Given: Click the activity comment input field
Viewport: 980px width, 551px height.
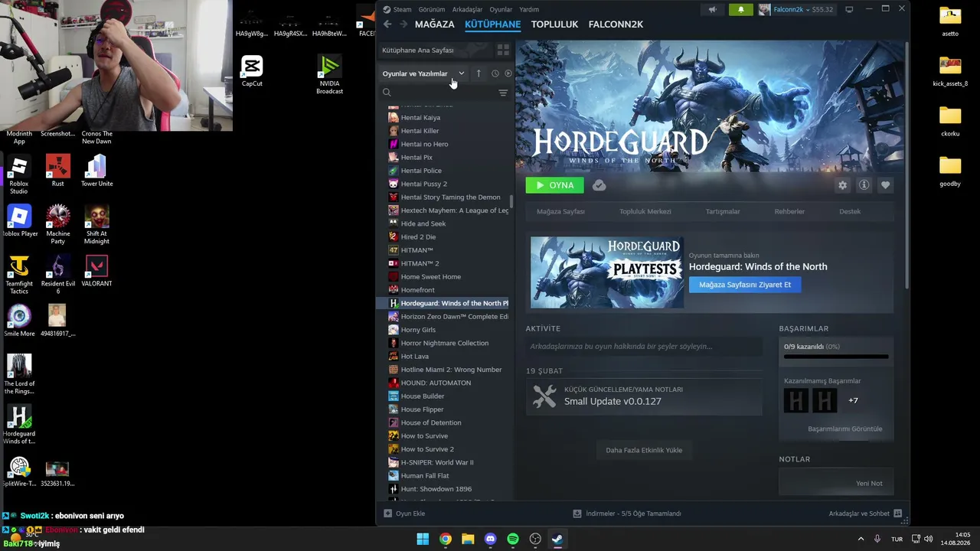Looking at the screenshot, I should coord(644,347).
